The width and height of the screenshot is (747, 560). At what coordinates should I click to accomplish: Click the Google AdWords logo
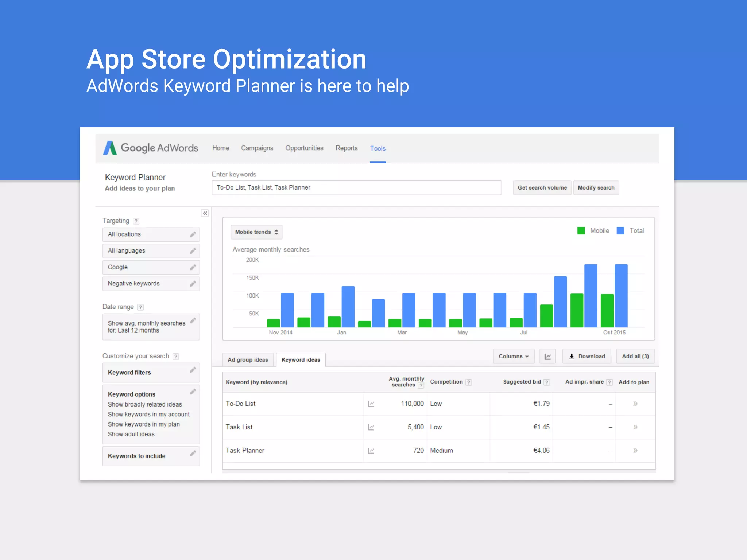pos(151,148)
